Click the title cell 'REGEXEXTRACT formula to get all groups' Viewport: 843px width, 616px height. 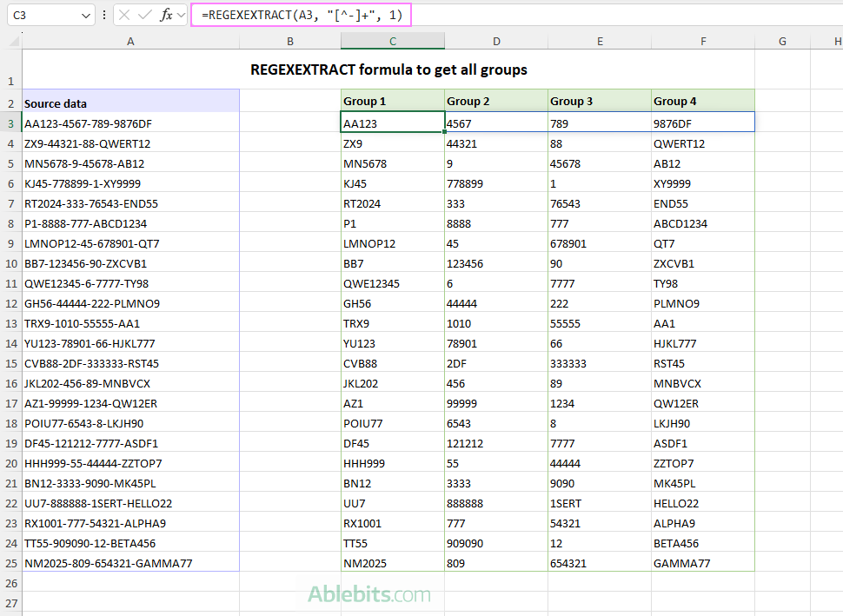[x=388, y=70]
